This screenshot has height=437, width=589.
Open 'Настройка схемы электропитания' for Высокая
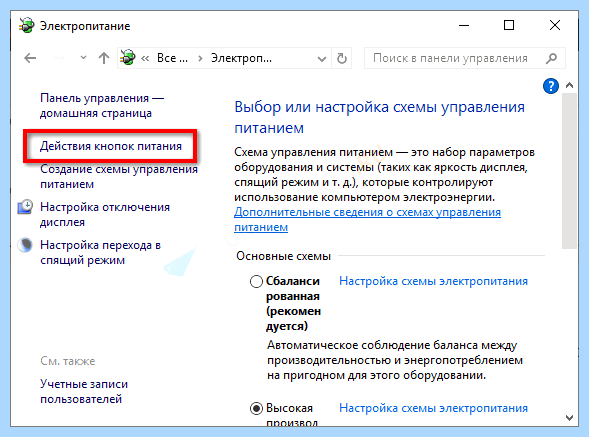(433, 408)
